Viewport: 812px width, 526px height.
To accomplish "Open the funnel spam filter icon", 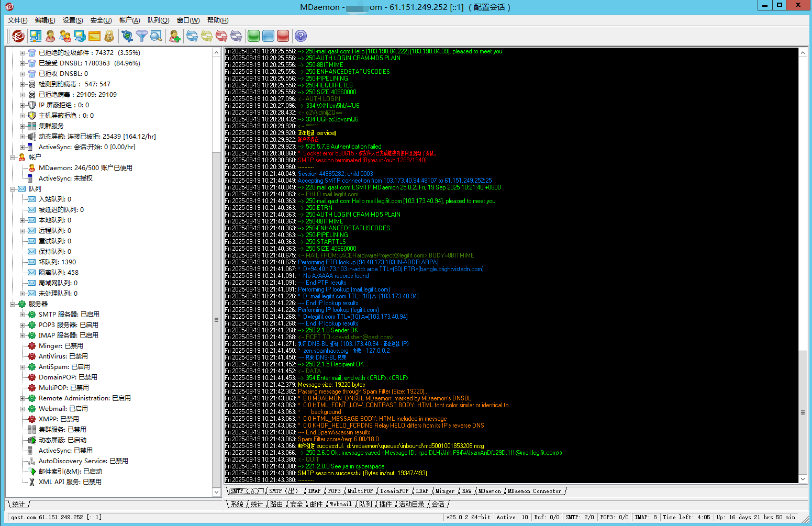I will [141, 36].
